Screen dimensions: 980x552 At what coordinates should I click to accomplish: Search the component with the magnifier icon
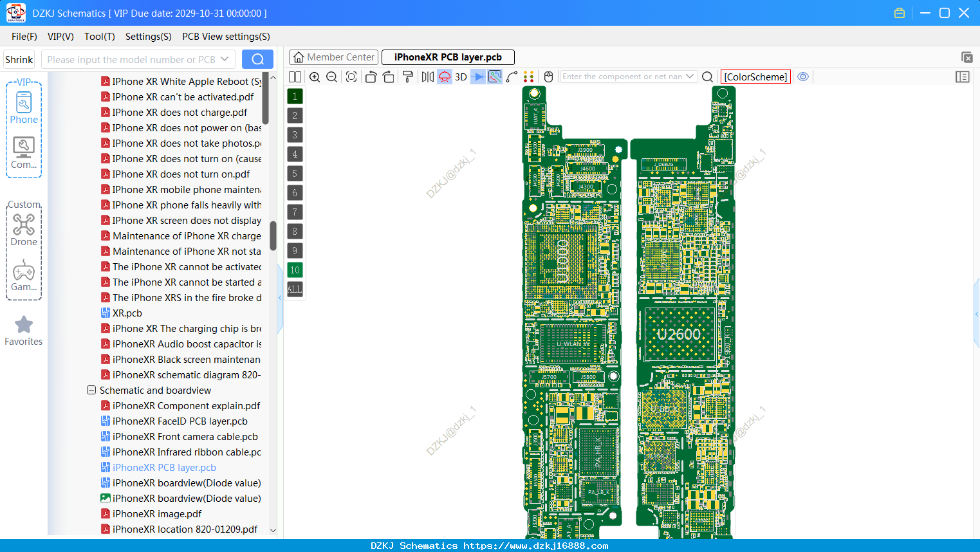(707, 77)
